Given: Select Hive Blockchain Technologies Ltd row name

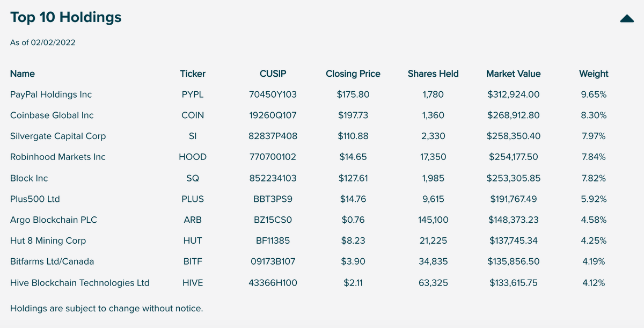Looking at the screenshot, I should 80,283.
